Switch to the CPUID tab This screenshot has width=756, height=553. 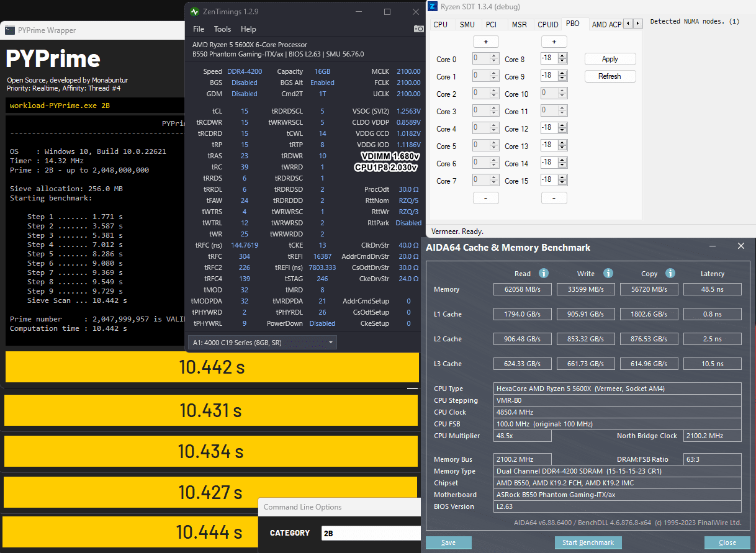548,25
